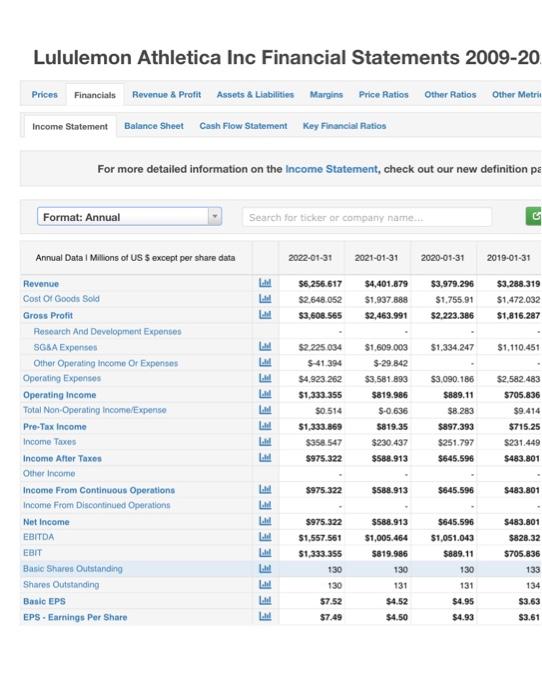Open Research And Development Expenses link

coord(108,332)
